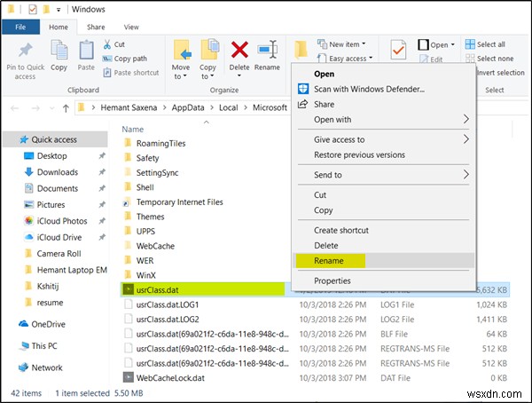Select the usrClass.dat file
This screenshot has width=532, height=403.
(x=203, y=290)
